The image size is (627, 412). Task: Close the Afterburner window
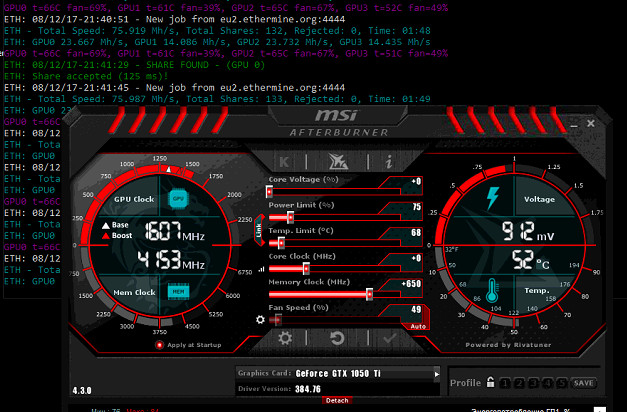tap(591, 124)
